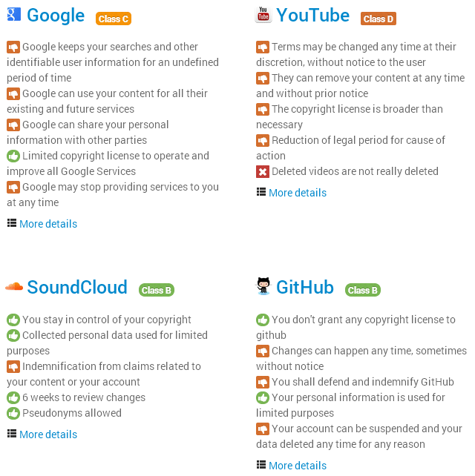
Task: Click thumbs-up icon next to Pseudonyms allowed
Action: 13,414
